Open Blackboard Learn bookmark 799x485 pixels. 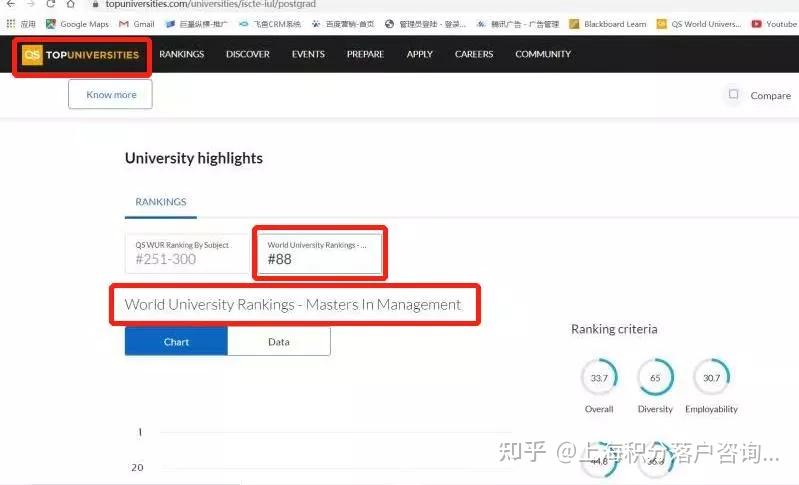(607, 24)
